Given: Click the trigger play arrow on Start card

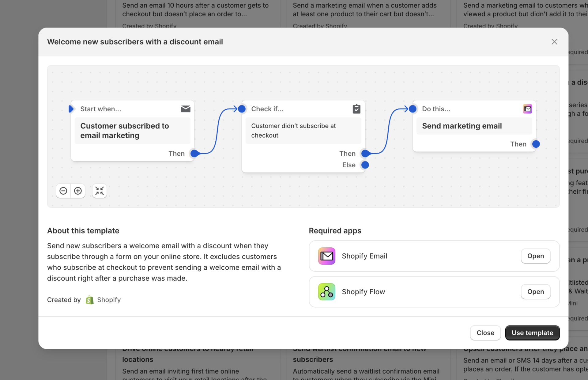Looking at the screenshot, I should [x=71, y=109].
